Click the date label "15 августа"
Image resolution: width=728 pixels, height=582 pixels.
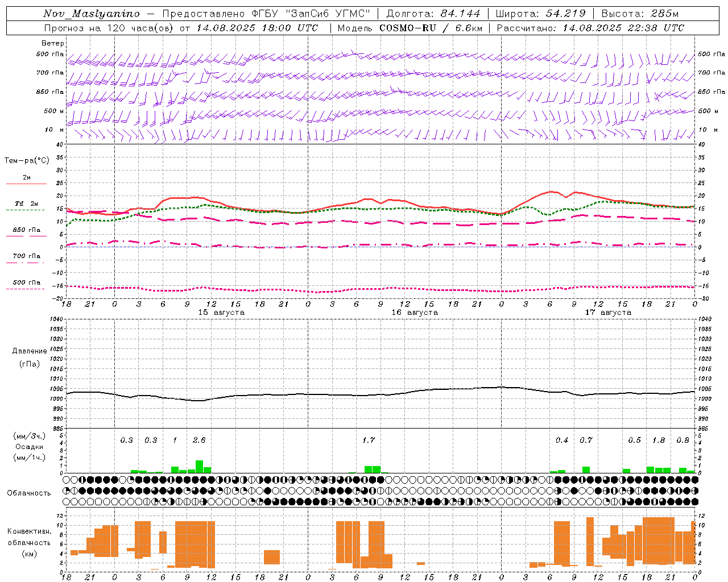point(221,313)
